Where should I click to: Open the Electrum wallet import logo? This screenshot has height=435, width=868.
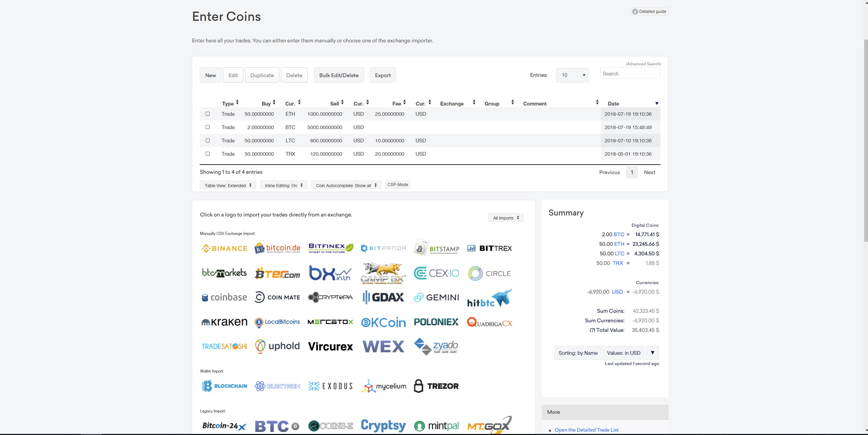[277, 386]
